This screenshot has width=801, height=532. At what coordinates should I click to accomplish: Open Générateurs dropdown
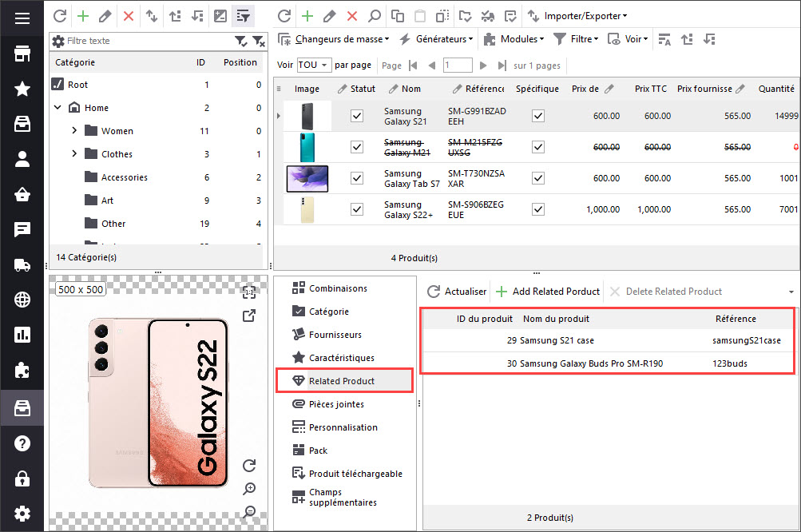(436, 39)
